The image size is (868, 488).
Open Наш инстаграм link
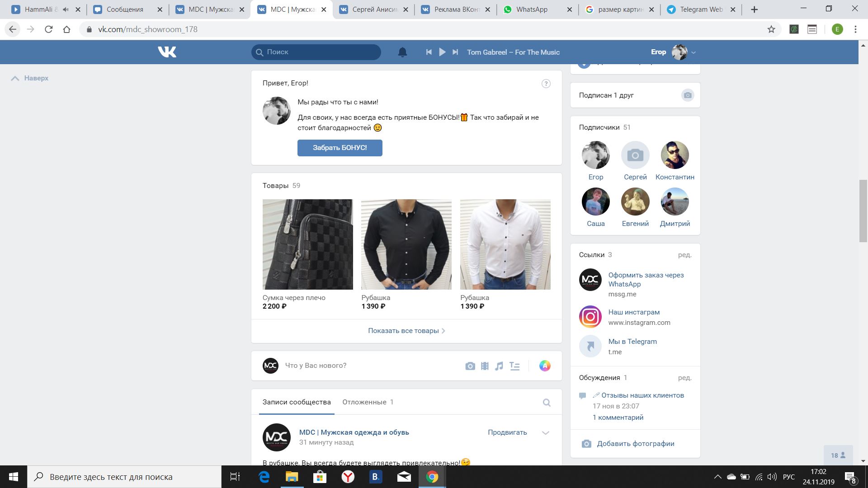(x=634, y=312)
